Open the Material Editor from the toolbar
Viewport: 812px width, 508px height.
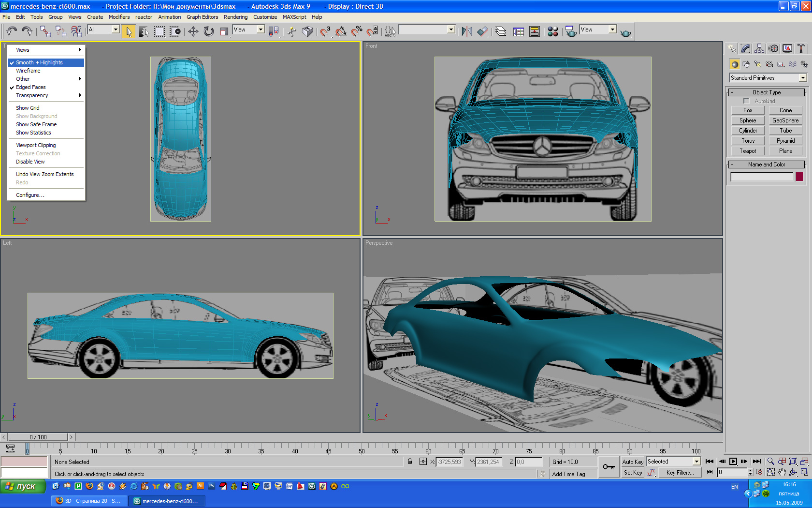553,31
